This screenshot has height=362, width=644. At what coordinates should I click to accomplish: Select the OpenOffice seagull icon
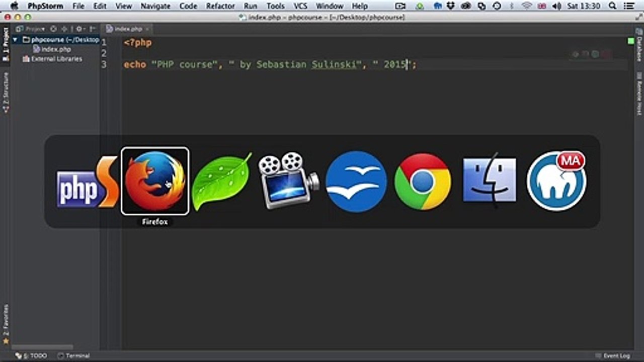[356, 182]
